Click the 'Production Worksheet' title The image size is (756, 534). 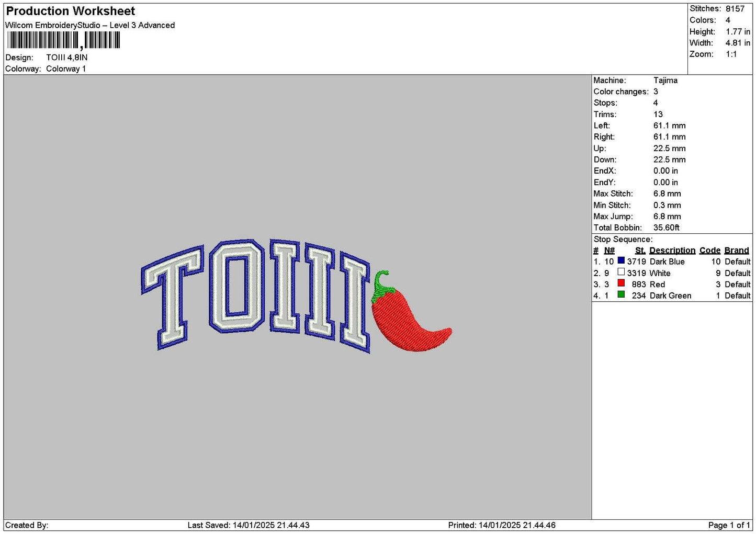click(x=71, y=11)
